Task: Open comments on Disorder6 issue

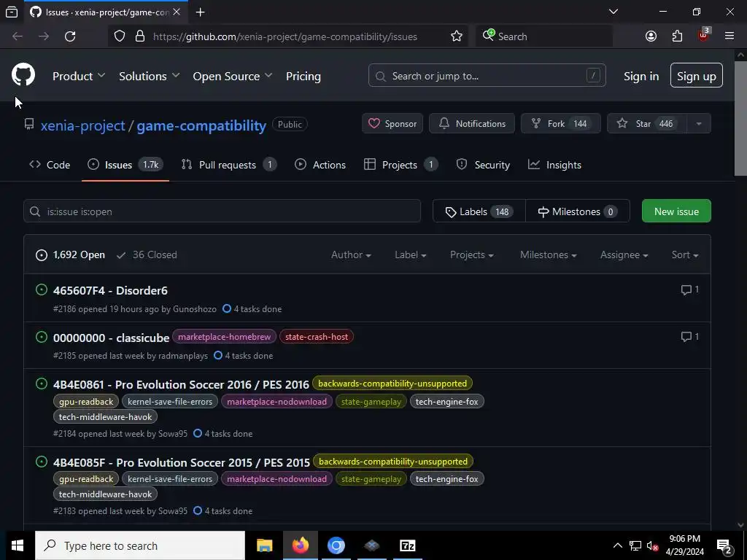Action: click(690, 289)
